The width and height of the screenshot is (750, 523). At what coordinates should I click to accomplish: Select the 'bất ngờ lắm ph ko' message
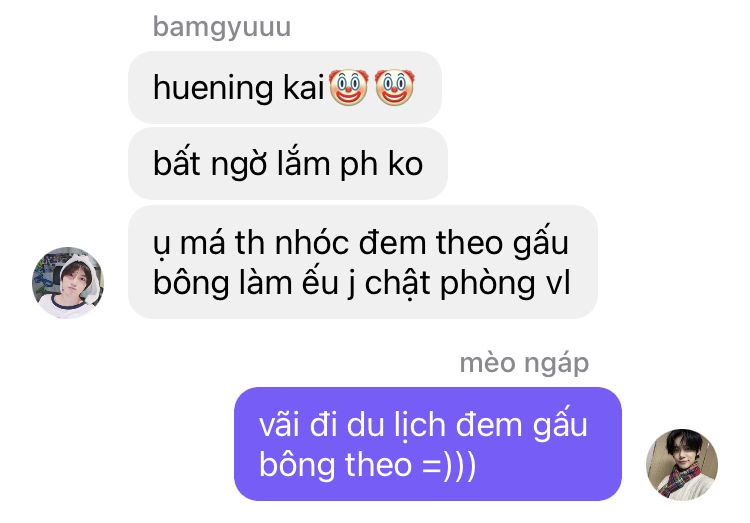288,164
